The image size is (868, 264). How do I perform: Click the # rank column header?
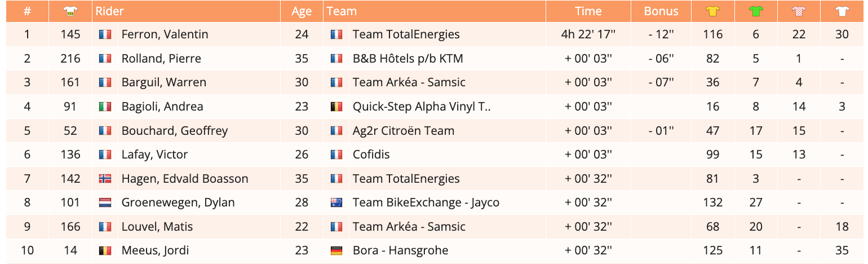click(x=27, y=11)
